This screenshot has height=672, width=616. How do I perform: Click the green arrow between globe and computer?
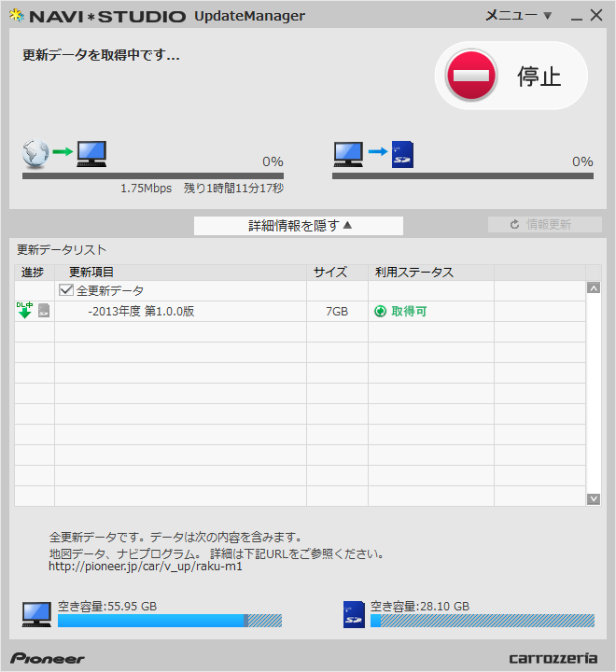63,151
